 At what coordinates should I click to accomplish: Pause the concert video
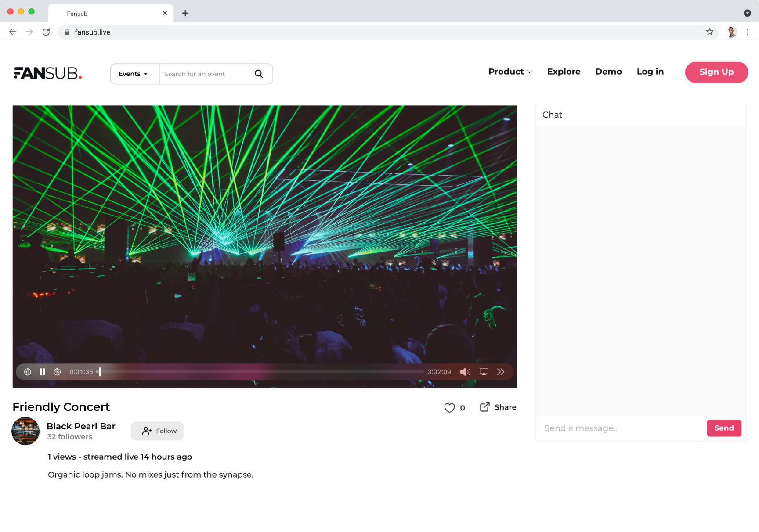click(43, 372)
